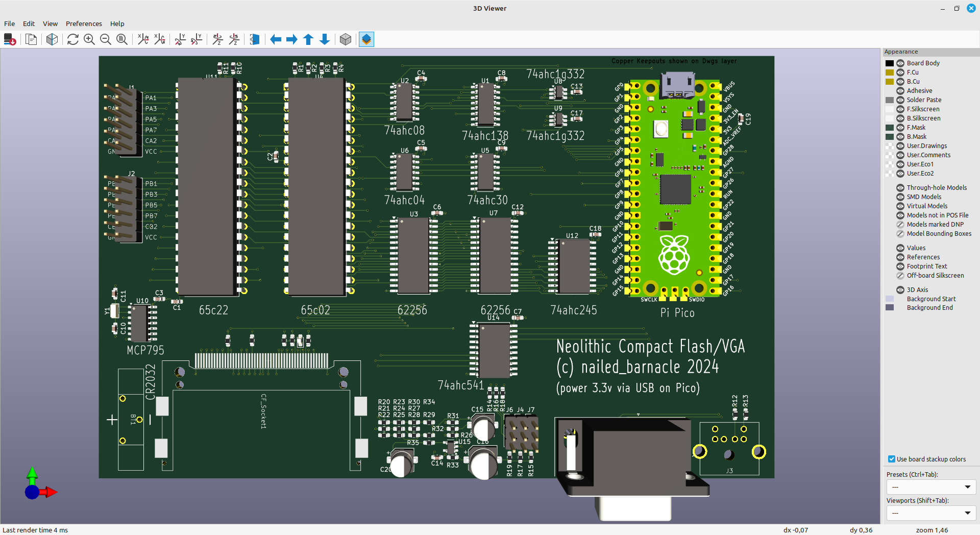Viewport: 980px width, 535px height.
Task: Copy 3D image to clipboard
Action: pyautogui.click(x=31, y=39)
